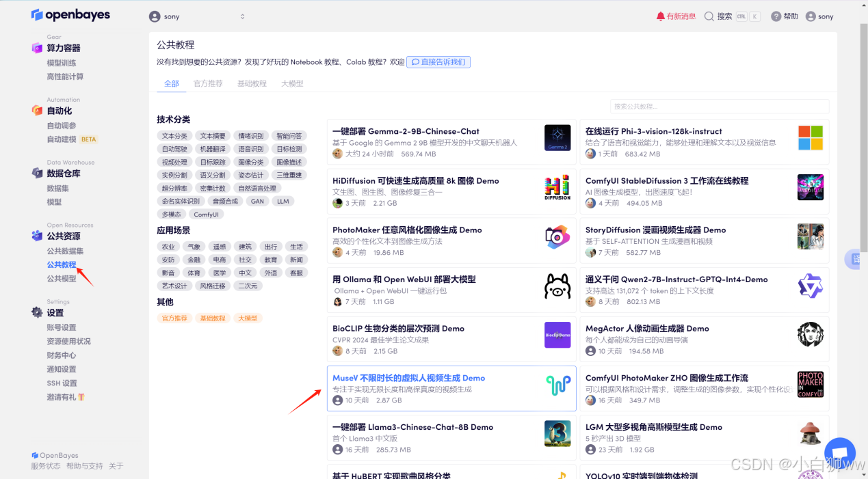This screenshot has width=868, height=479.
Task: Select the 目标检测 tag
Action: click(x=289, y=149)
